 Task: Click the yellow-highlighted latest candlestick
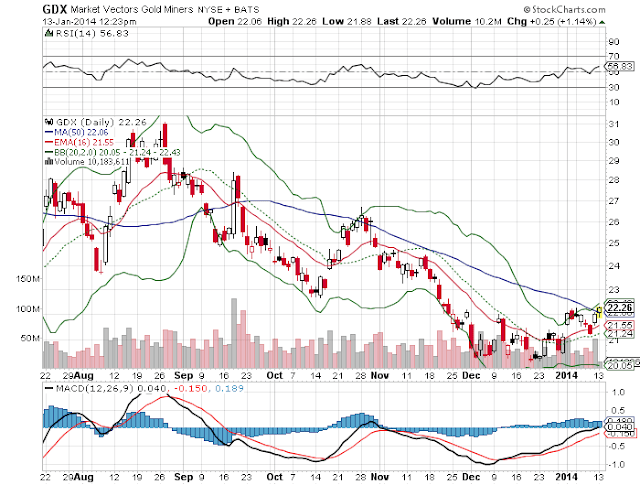(600, 312)
